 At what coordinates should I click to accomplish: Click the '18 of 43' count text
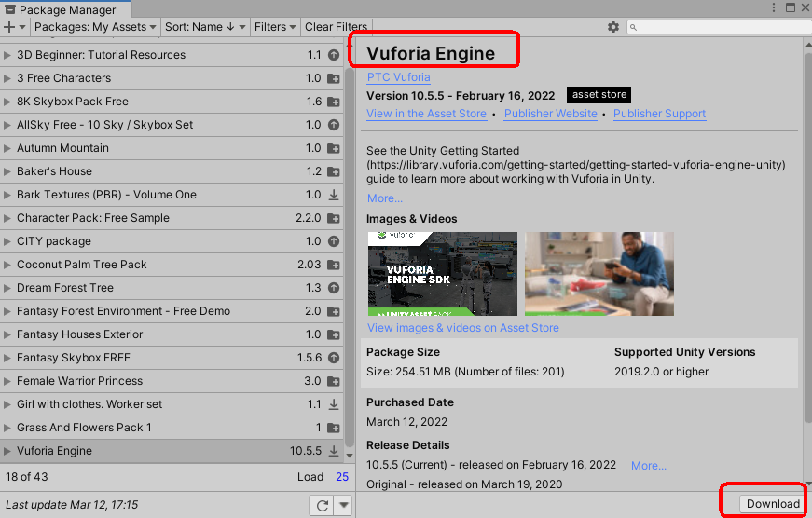click(x=26, y=477)
